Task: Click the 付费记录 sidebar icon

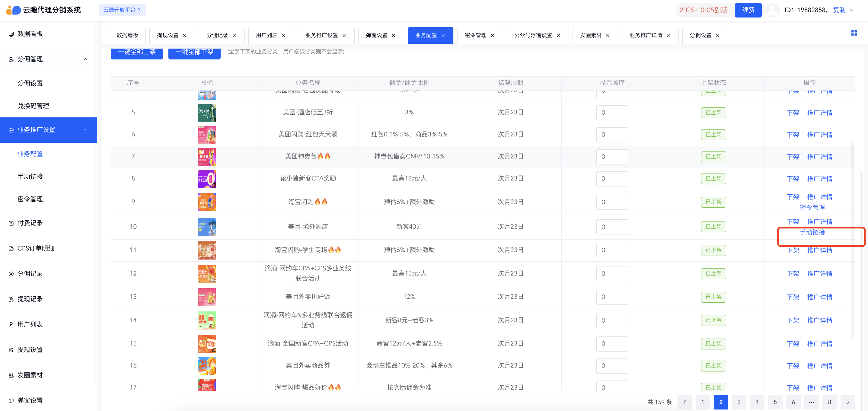Action: pos(11,223)
